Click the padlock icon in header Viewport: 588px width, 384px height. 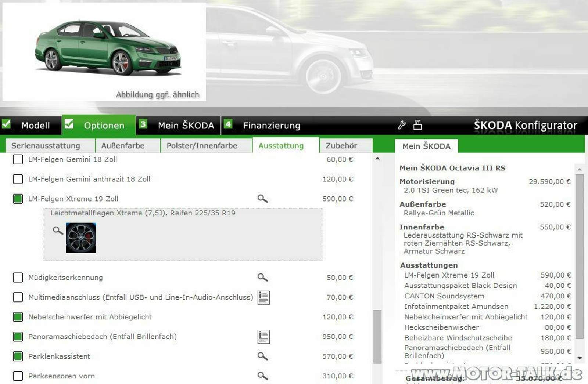[x=417, y=125]
